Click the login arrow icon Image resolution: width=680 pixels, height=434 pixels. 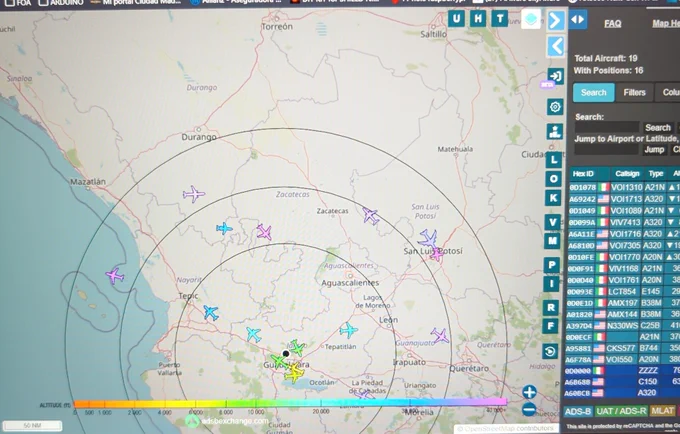click(556, 76)
